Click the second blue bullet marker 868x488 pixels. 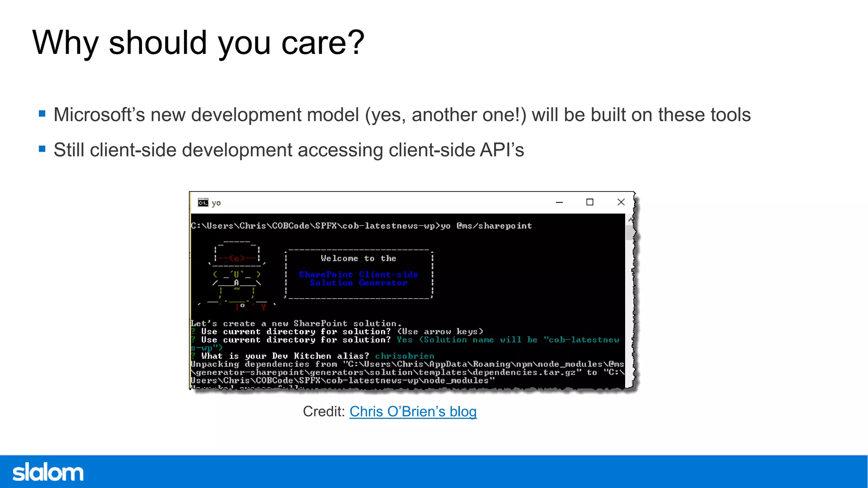tap(42, 149)
